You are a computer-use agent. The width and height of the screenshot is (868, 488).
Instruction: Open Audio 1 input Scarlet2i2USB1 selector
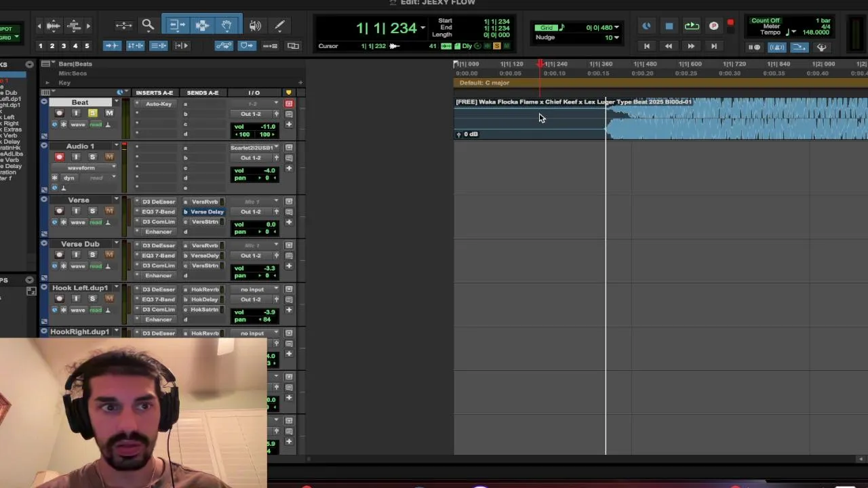[254, 147]
